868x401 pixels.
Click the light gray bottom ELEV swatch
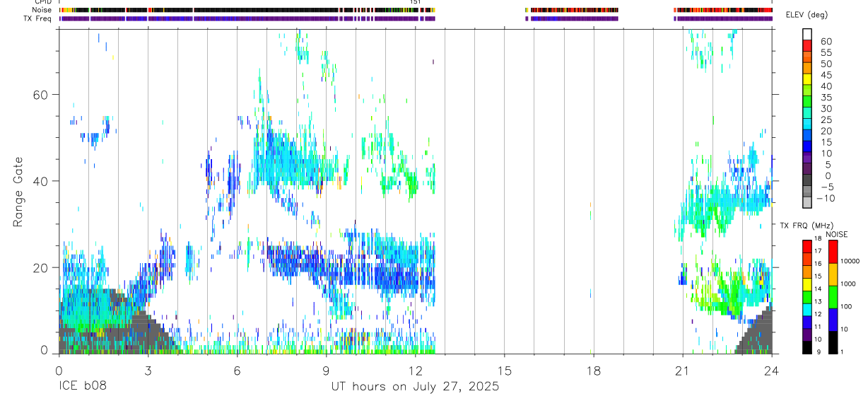[807, 203]
